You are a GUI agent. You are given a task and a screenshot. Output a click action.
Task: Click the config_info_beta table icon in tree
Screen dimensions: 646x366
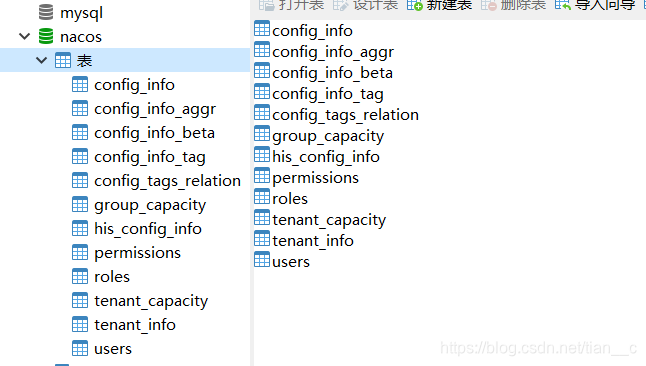coord(80,132)
